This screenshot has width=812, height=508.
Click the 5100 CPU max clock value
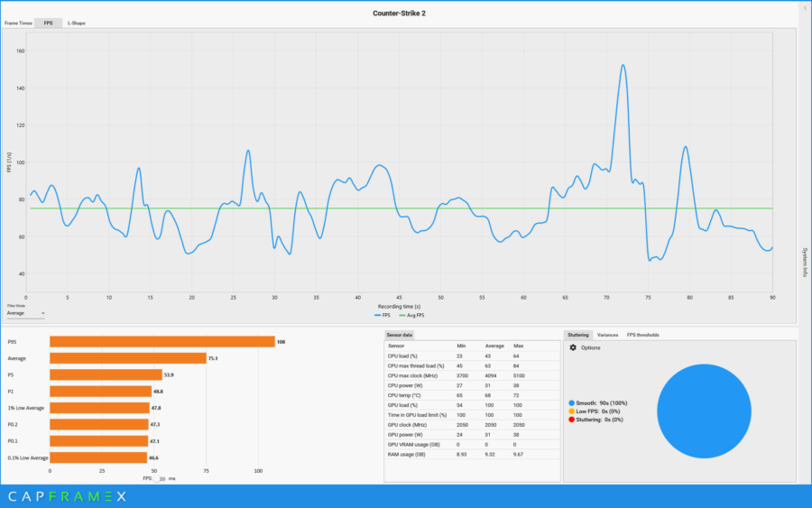point(519,375)
